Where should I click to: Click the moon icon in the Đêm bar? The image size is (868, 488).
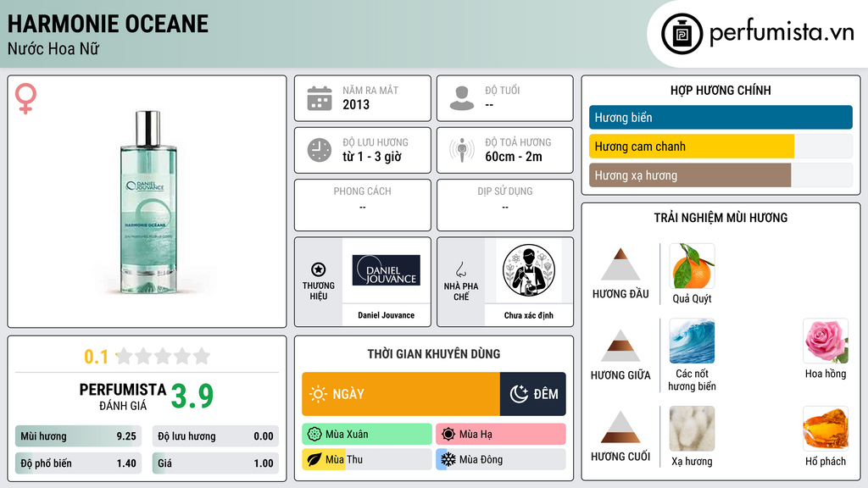[519, 394]
